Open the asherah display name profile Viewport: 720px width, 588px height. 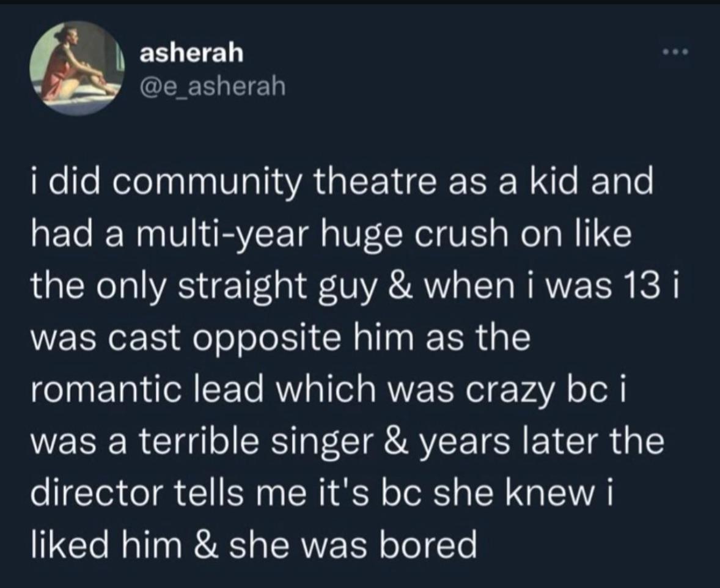click(191, 53)
